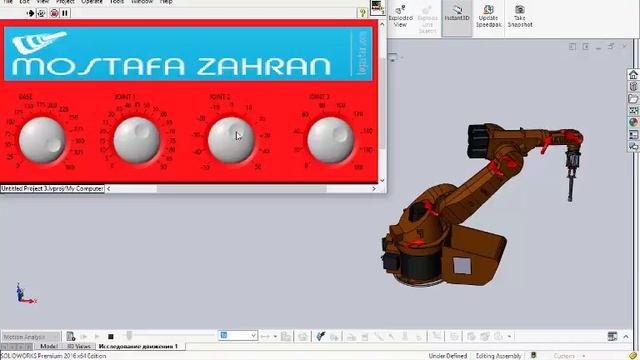Click the Under Defined status text
This screenshot has height=360, width=640.
[x=448, y=356]
